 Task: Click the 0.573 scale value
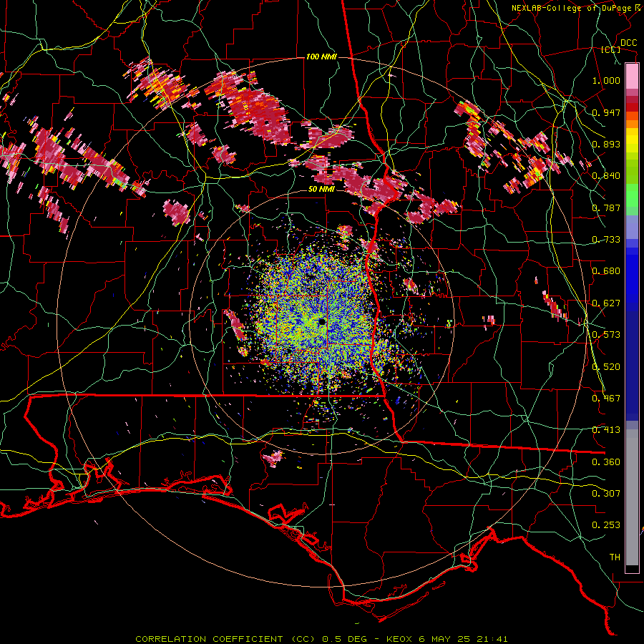click(x=606, y=335)
